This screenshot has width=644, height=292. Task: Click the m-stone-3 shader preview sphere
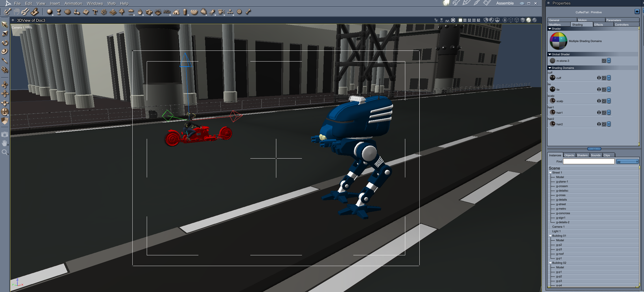(x=553, y=61)
